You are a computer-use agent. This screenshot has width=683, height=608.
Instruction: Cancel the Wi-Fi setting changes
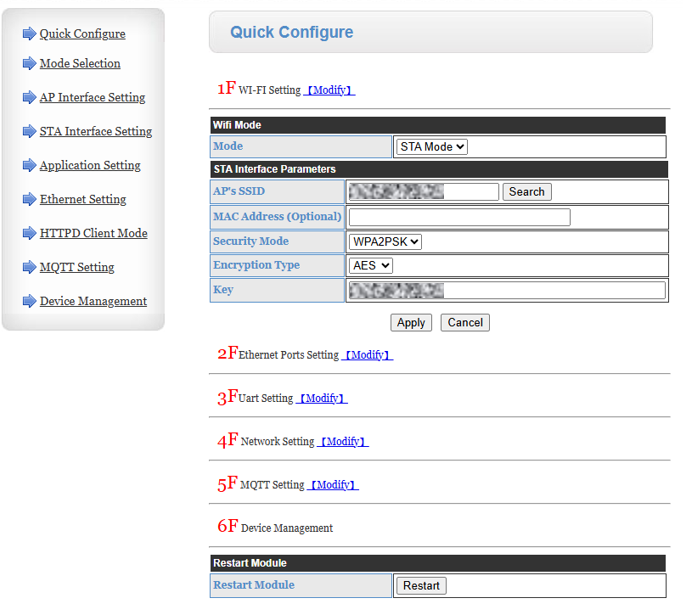(465, 323)
